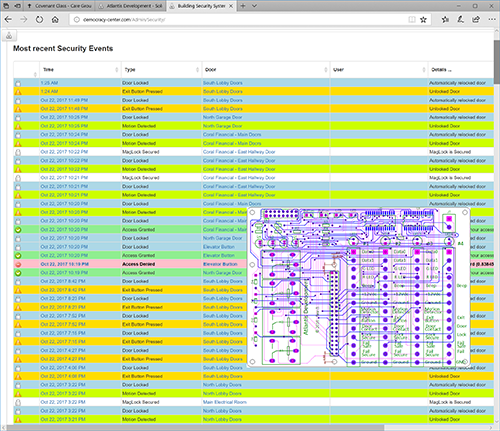
Task: Click the warning icon on the 3:21 PM Motion Detected row
Action: [x=18, y=420]
